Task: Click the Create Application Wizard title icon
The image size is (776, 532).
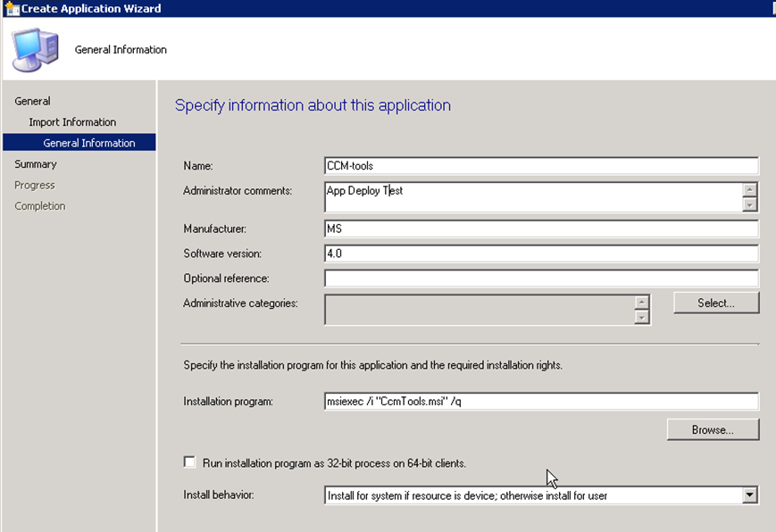Action: [x=12, y=8]
